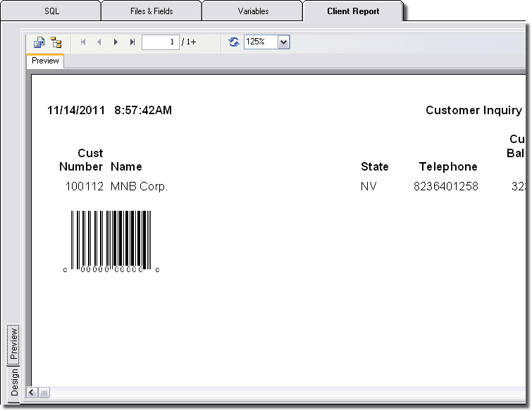Open the Files & Fields tab
This screenshot has height=411, width=532.
151,11
